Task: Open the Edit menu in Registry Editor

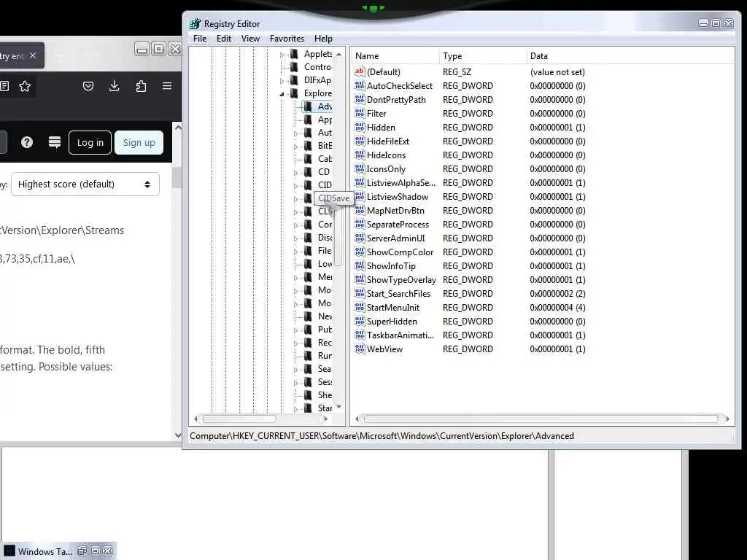Action: 223,39
